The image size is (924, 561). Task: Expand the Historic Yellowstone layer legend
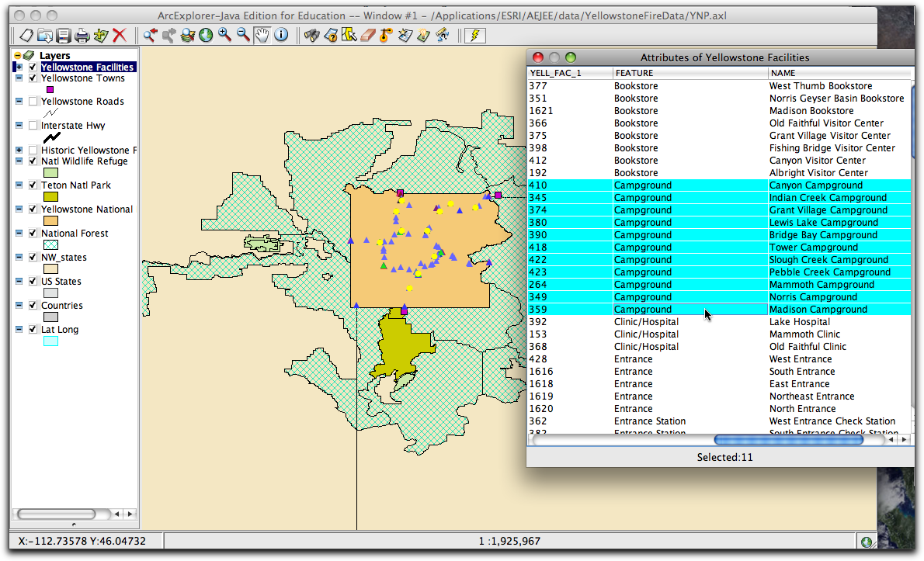(x=19, y=151)
